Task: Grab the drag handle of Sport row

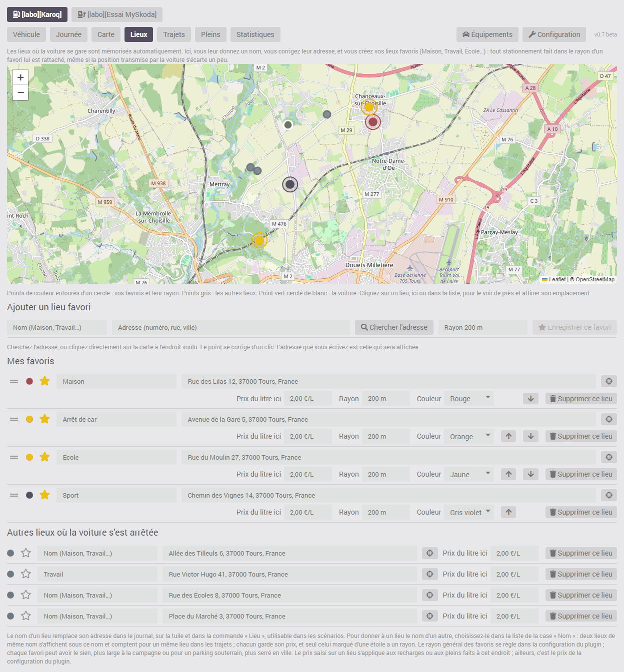Action: (x=14, y=495)
